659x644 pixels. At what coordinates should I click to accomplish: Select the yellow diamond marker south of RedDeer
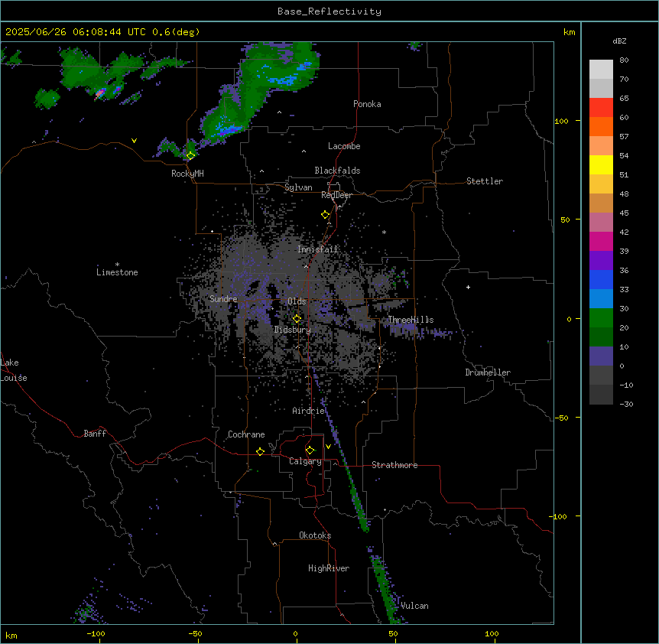click(325, 215)
